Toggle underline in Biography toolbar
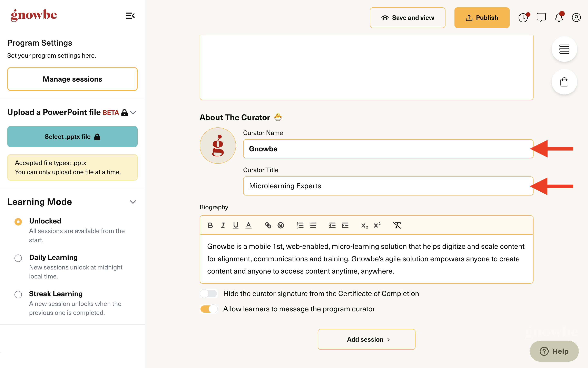588x368 pixels. (235, 225)
